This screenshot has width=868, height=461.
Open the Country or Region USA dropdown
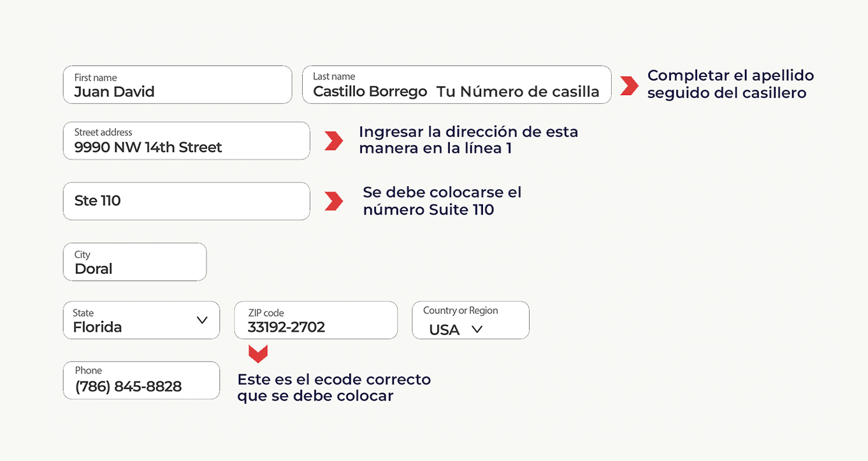pos(470,320)
